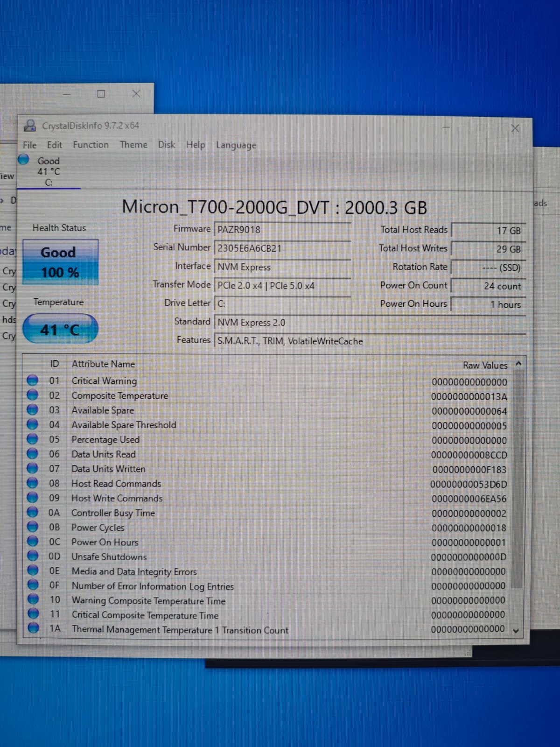Open the Disk menu
Image resolution: width=560 pixels, height=747 pixels.
click(166, 145)
